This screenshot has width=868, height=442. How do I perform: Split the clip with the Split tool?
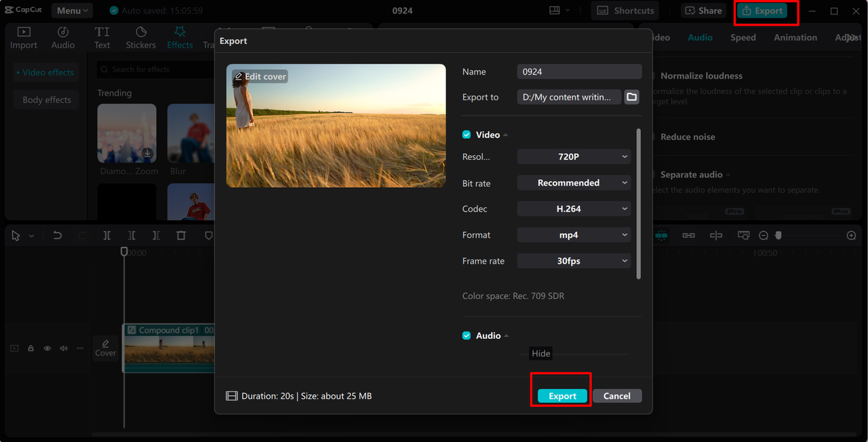[x=107, y=235]
